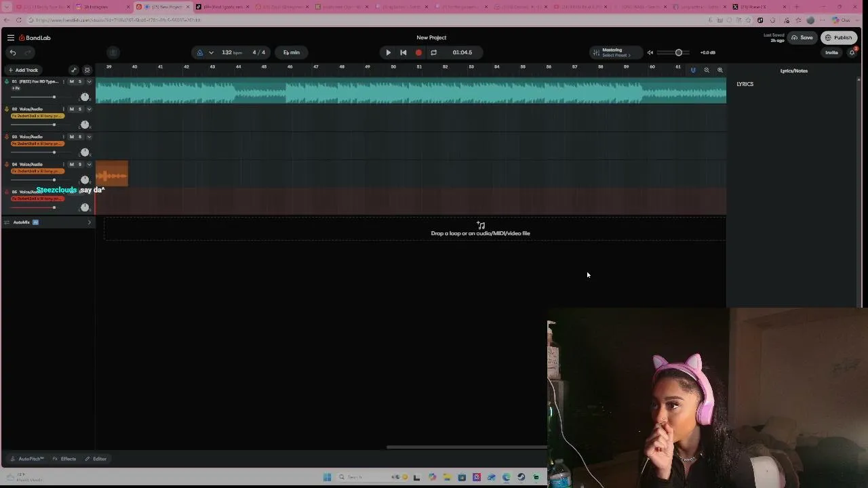Click the music note drop-zone icon
Screen dimensions: 868x488
click(481, 225)
